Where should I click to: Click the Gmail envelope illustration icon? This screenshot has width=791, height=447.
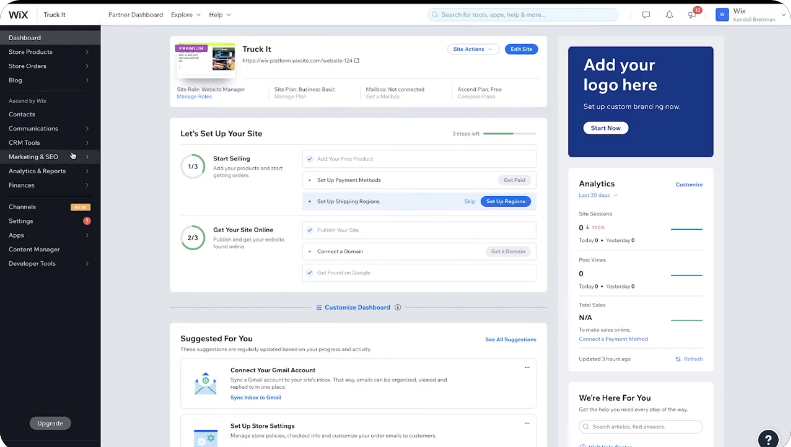click(x=205, y=384)
